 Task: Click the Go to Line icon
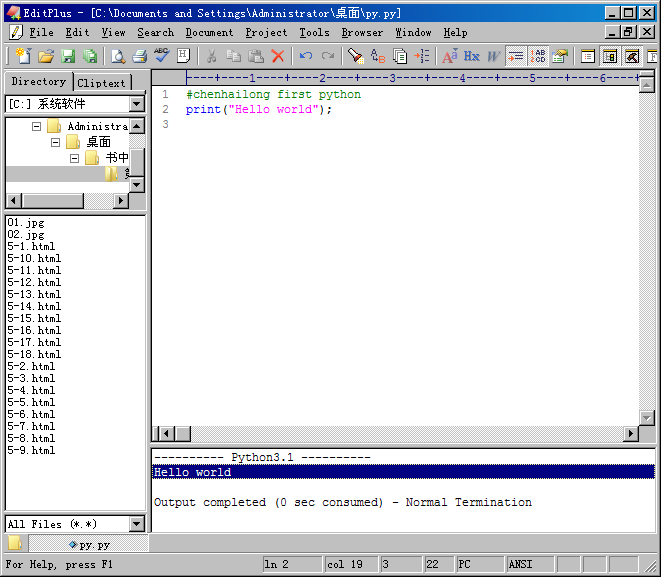(422, 56)
